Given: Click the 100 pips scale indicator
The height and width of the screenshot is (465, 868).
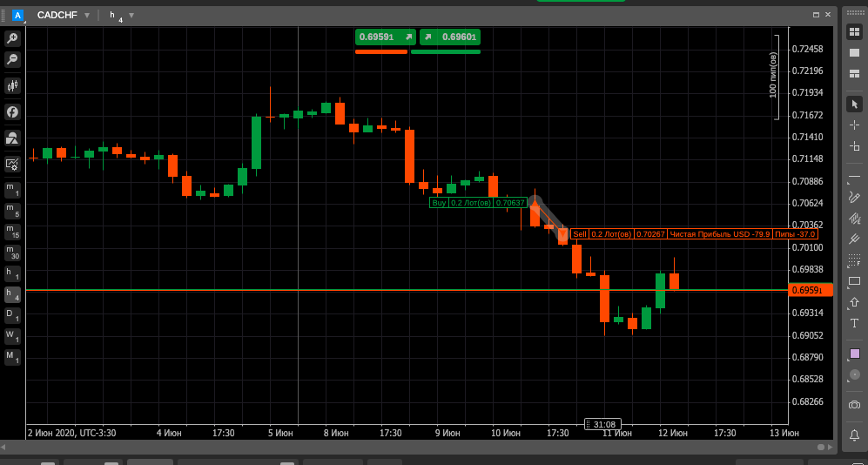Looking at the screenshot, I should [x=775, y=77].
